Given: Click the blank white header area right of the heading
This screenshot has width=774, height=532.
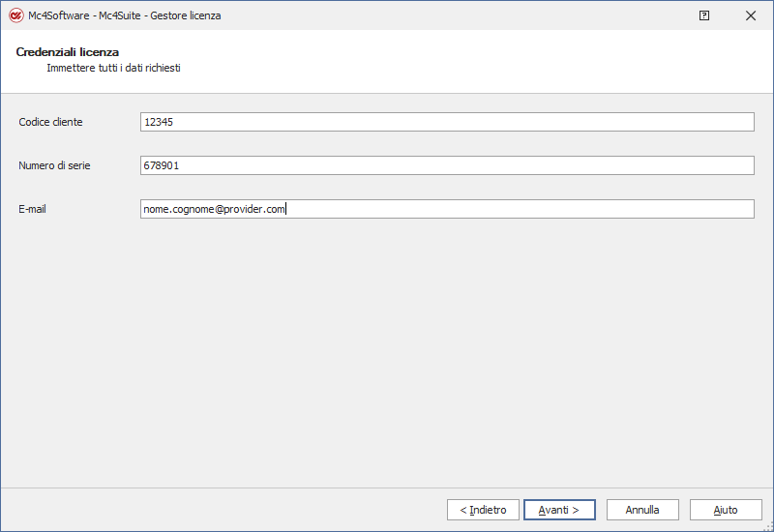Looking at the screenshot, I should point(484,60).
